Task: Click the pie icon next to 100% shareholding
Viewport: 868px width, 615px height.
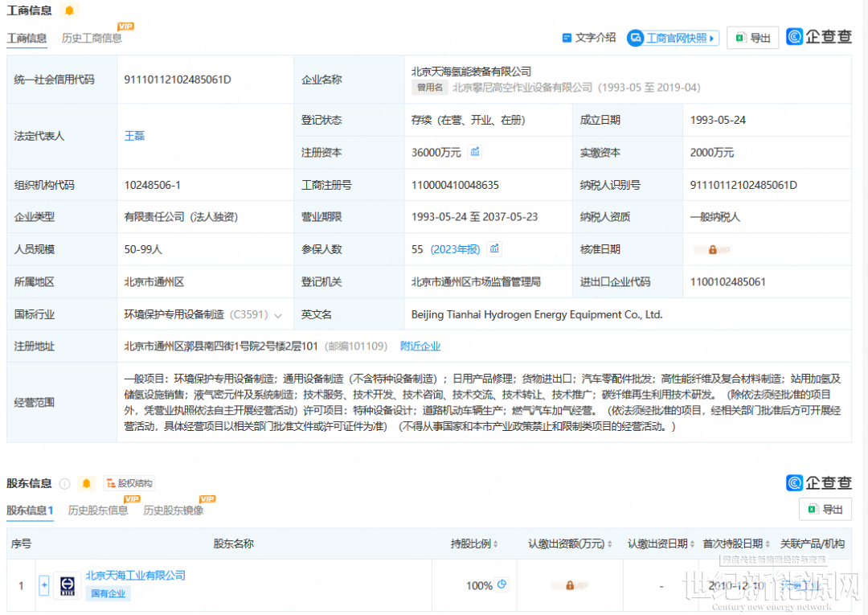Action: [x=502, y=584]
